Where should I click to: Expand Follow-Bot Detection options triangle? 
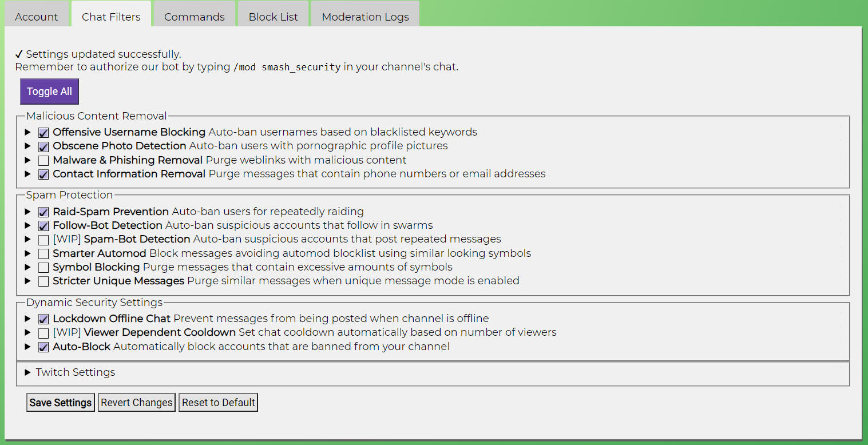pos(28,225)
